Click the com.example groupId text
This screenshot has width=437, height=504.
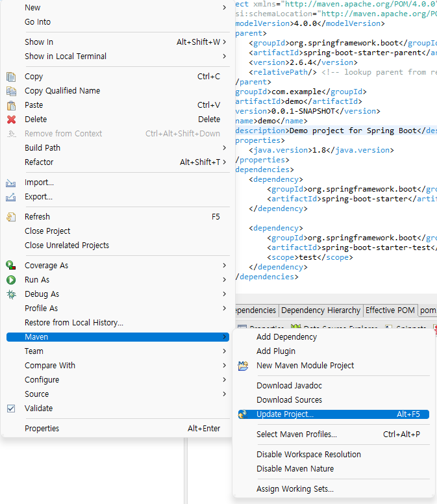(296, 92)
